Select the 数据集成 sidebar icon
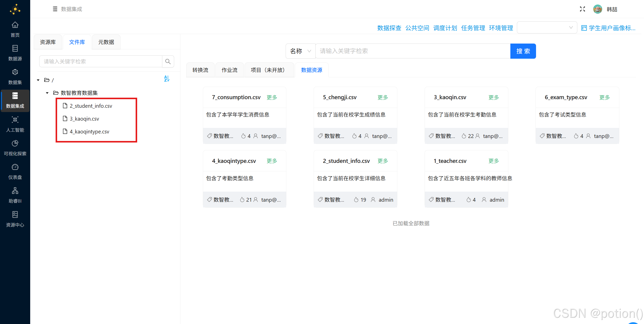The image size is (644, 324). (15, 96)
